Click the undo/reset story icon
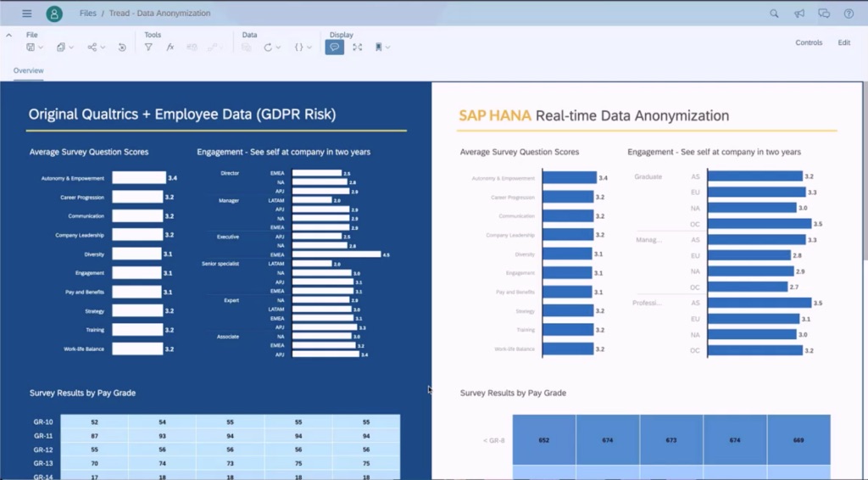Screen dimensions: 868x480 point(122,47)
